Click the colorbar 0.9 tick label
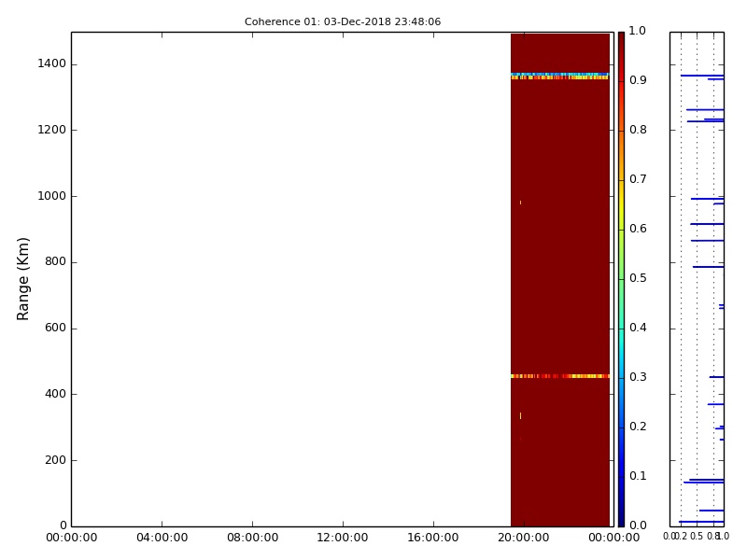The image size is (747, 560). coord(638,80)
